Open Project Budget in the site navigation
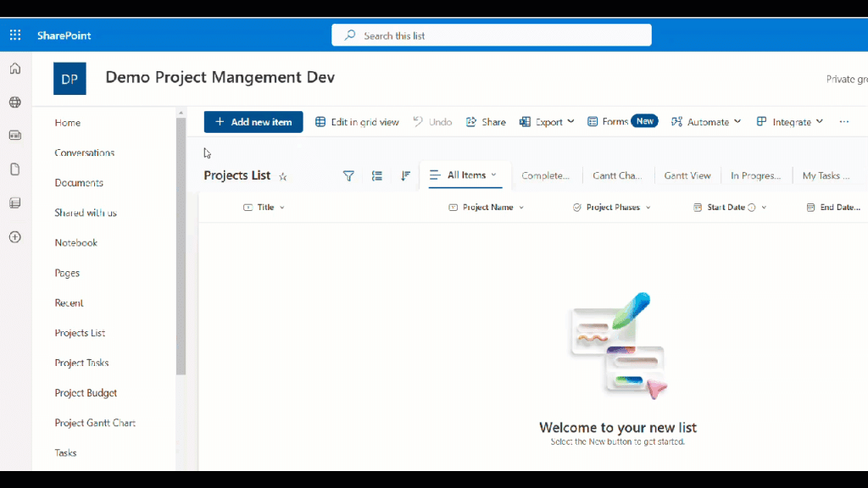Screen dimensions: 868x488 [x=86, y=393]
